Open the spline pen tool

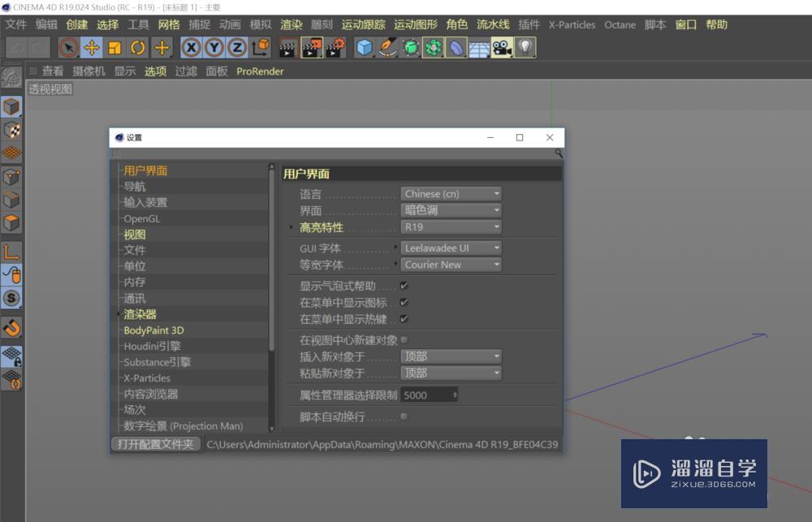[387, 48]
